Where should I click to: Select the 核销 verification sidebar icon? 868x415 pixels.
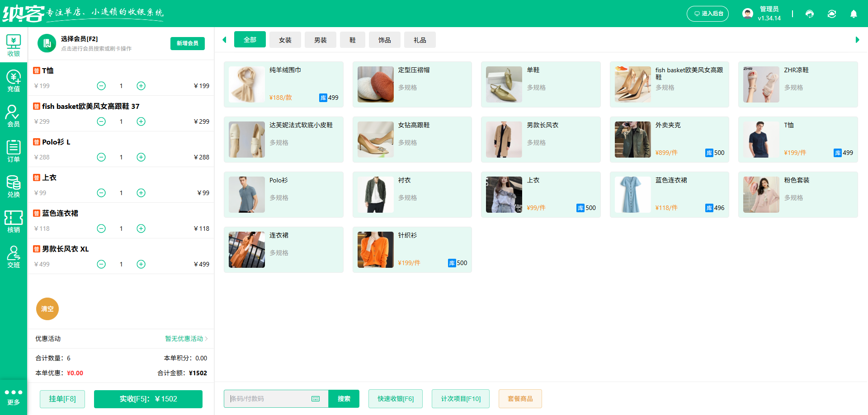pos(14,221)
